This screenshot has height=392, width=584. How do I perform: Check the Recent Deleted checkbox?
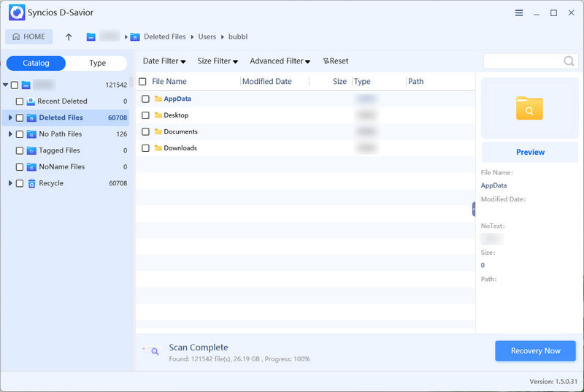click(x=20, y=101)
